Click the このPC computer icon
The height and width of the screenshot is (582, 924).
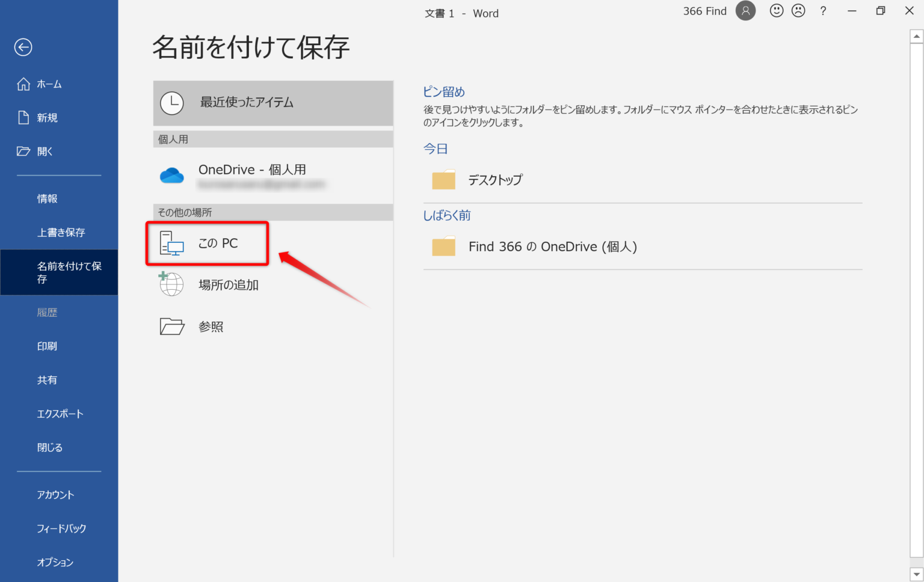coord(171,243)
